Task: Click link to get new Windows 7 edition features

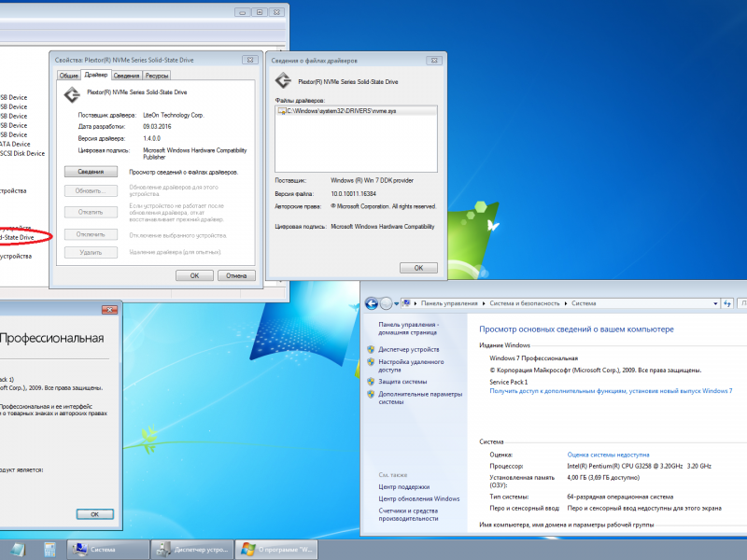Action: 611,390
